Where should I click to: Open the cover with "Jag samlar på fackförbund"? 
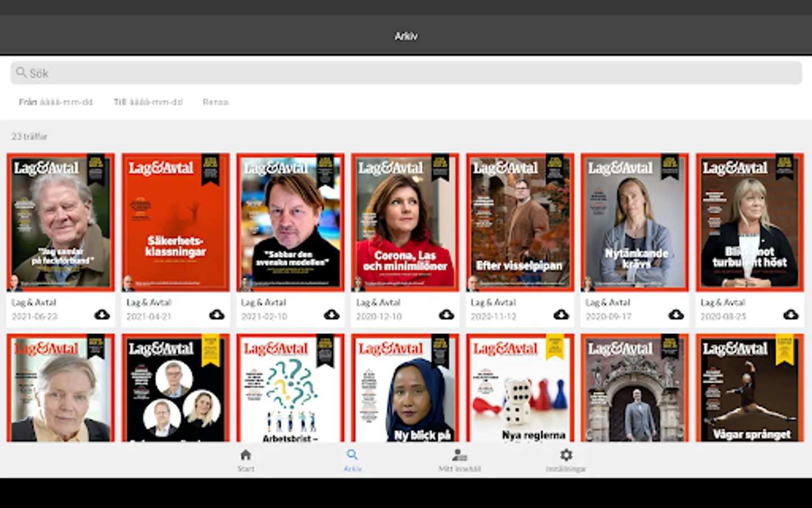(60, 222)
